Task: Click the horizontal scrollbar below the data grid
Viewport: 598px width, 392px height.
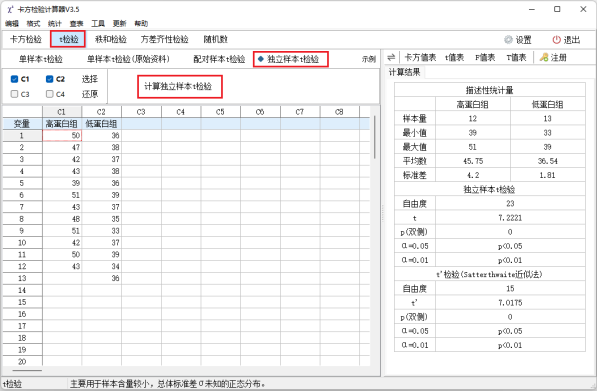Action: 27,370
